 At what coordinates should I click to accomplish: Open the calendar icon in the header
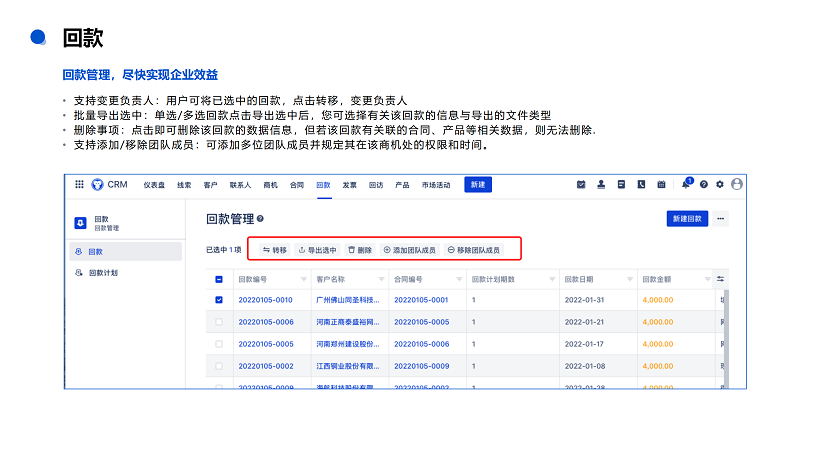pyautogui.click(x=662, y=185)
